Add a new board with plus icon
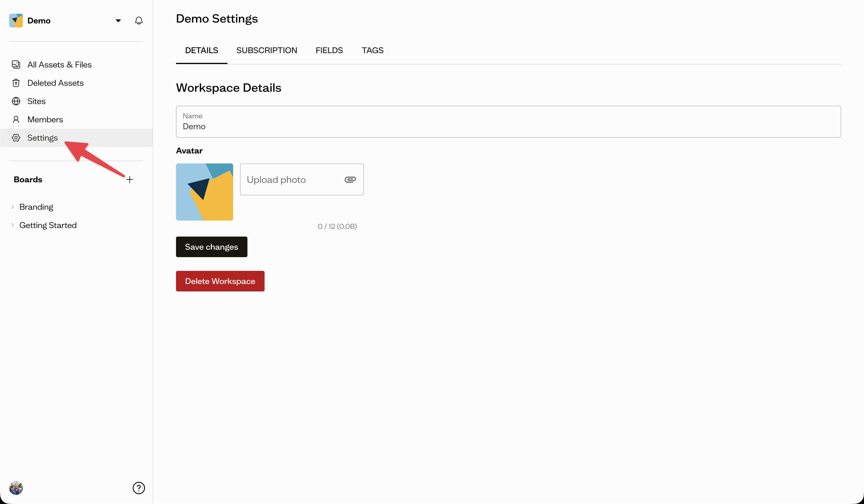864x504 pixels. click(130, 179)
